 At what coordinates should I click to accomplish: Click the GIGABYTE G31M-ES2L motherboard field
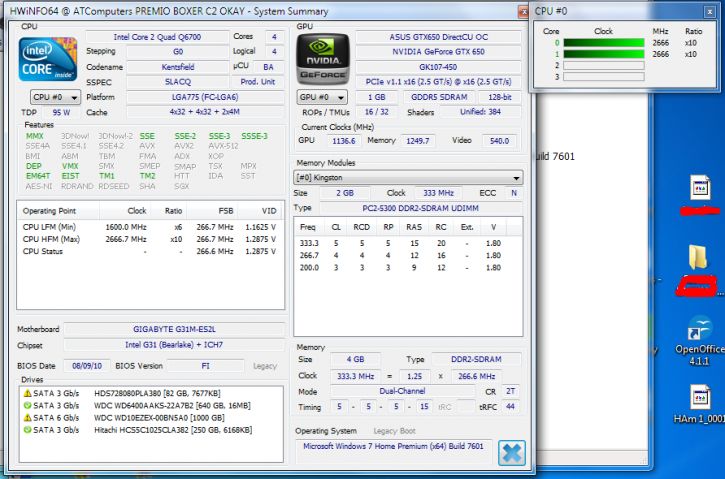coord(174,329)
